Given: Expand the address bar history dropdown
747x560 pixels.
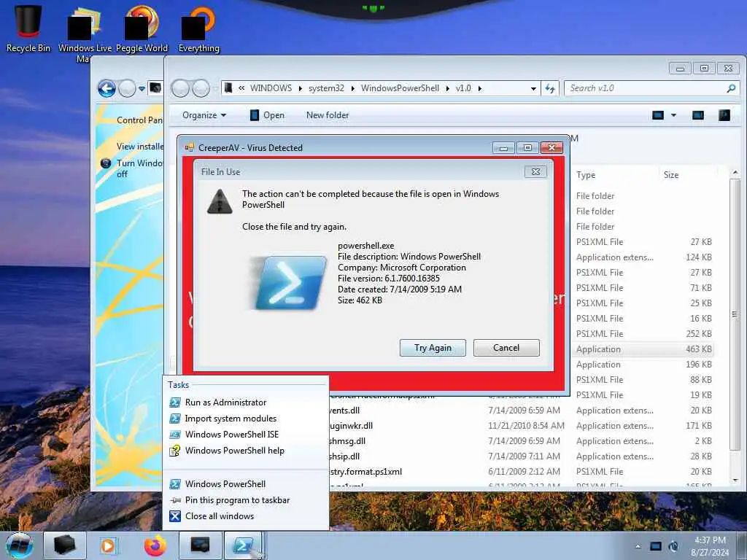Looking at the screenshot, I should pyautogui.click(x=533, y=88).
